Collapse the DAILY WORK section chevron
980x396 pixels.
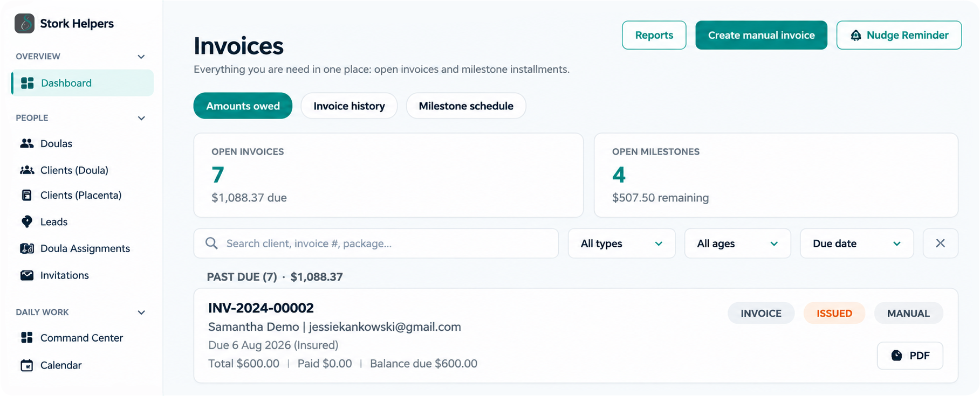[141, 312]
